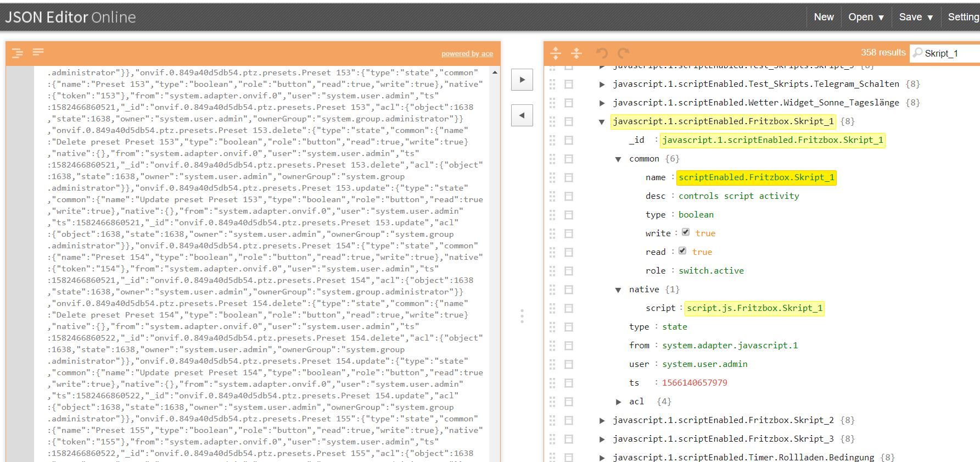980x462 pixels.
Task: Expand the Timer.Rollladen.Bedingung node
Action: point(602,458)
